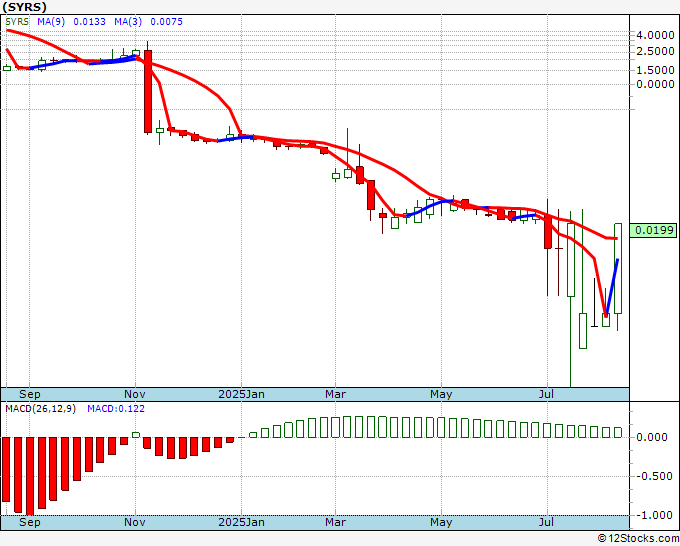Click the small green MACD bar at November
The image size is (680, 546).
pos(136,435)
